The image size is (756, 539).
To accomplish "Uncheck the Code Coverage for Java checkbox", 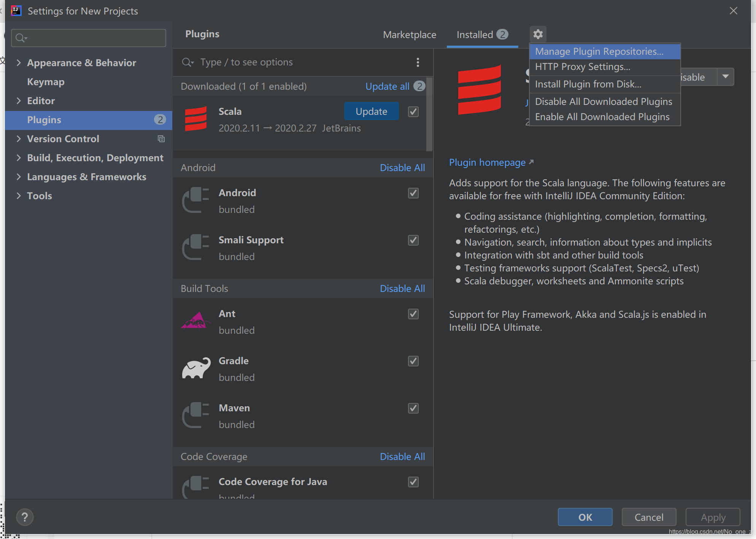I will pos(413,482).
